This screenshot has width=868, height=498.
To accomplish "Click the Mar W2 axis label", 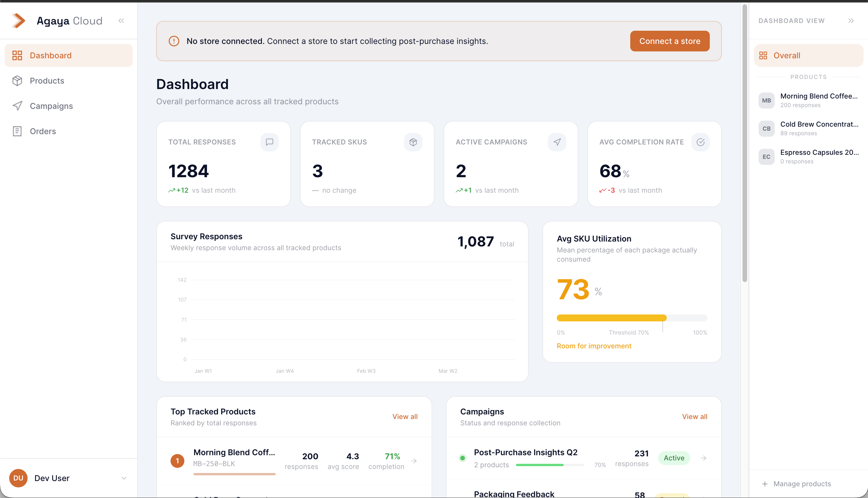I will (x=448, y=371).
